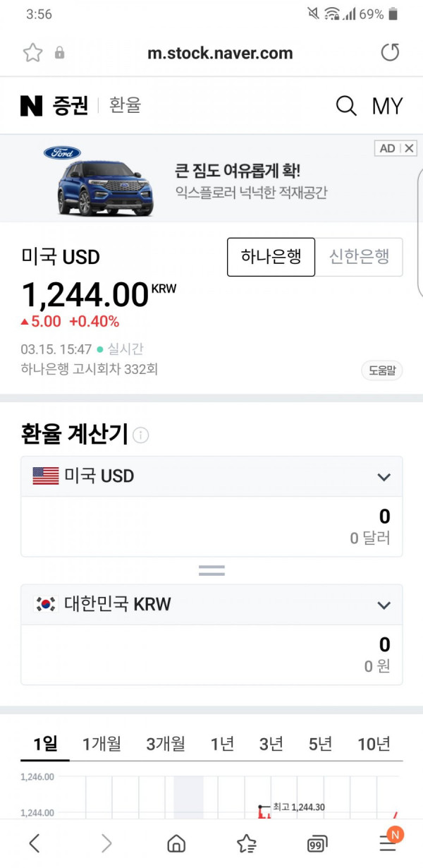Focus the USD amount input field

pyautogui.click(x=211, y=526)
